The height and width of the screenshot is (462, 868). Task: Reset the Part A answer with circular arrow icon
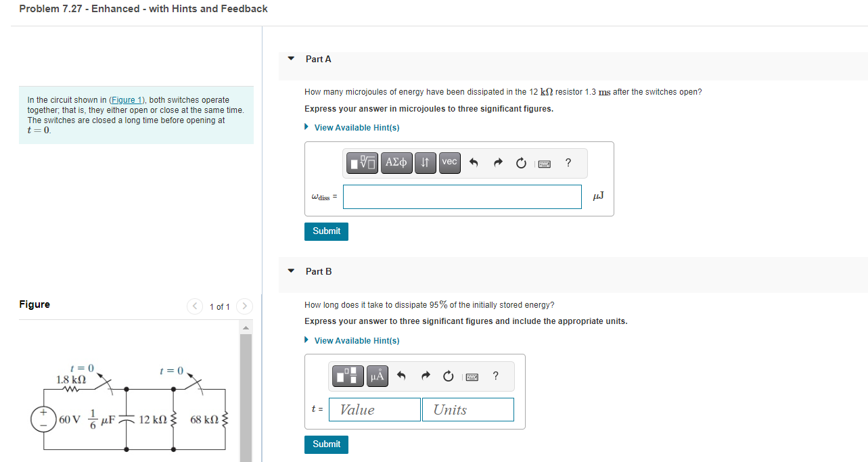tap(520, 162)
